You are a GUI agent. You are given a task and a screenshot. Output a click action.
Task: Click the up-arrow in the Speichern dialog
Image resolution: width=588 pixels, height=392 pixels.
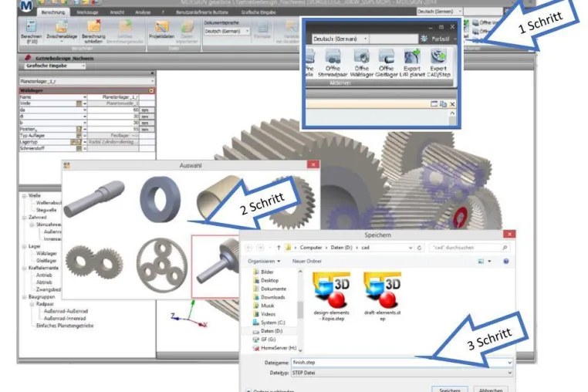[279, 248]
